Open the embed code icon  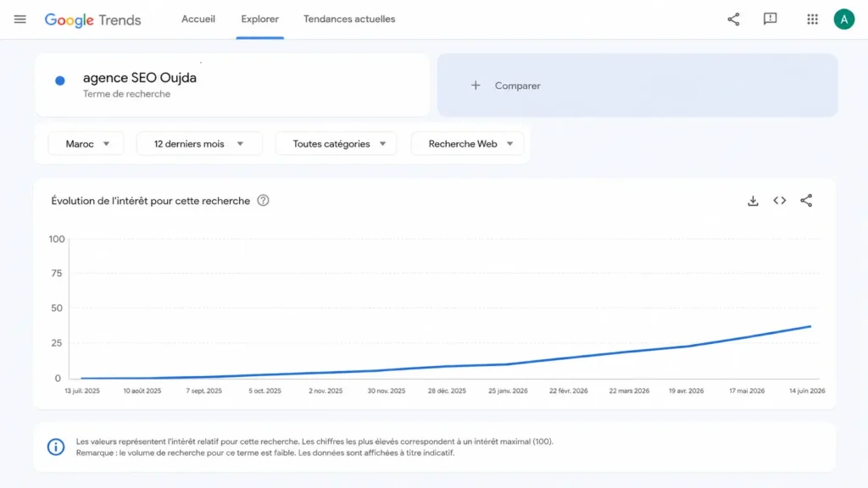tap(780, 200)
